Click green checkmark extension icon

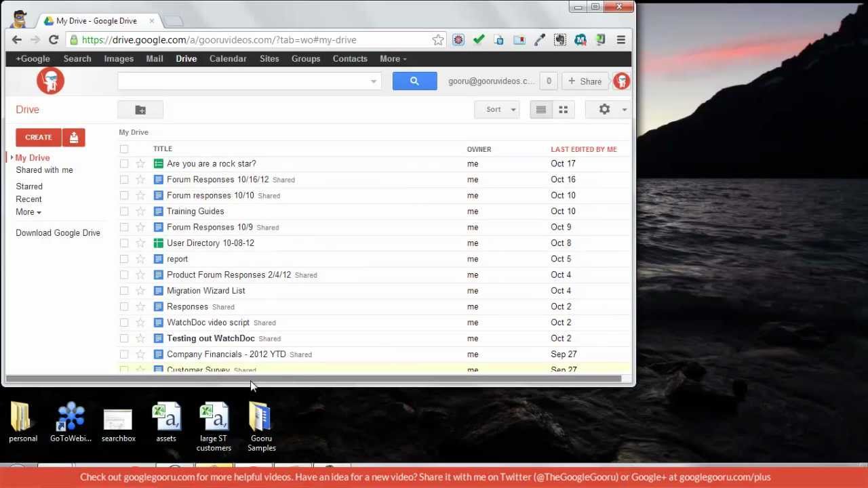[479, 40]
